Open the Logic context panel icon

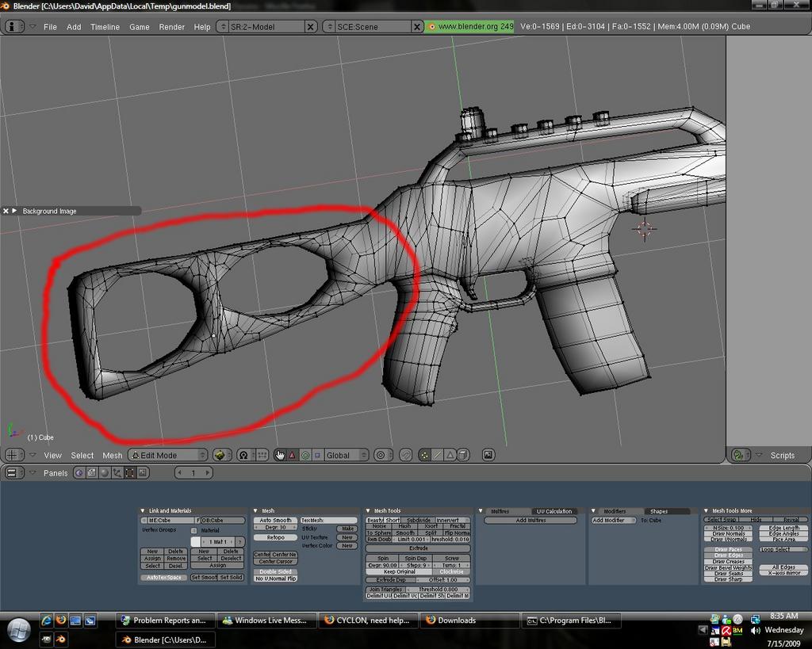[x=79, y=472]
